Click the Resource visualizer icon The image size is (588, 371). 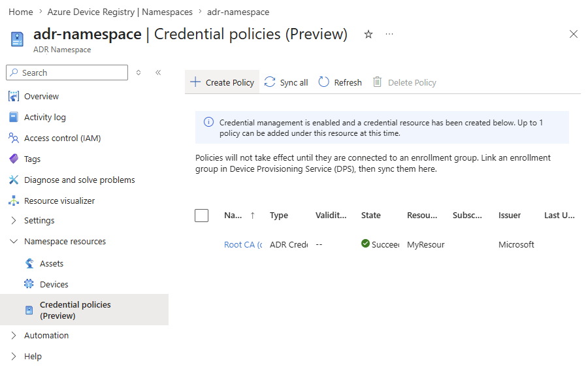(14, 201)
